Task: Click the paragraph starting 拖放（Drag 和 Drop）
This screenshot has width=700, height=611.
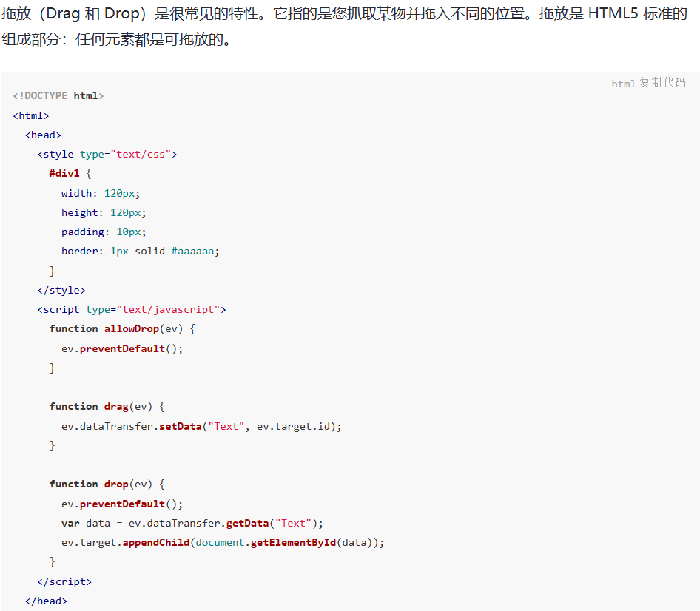Action: point(345,27)
